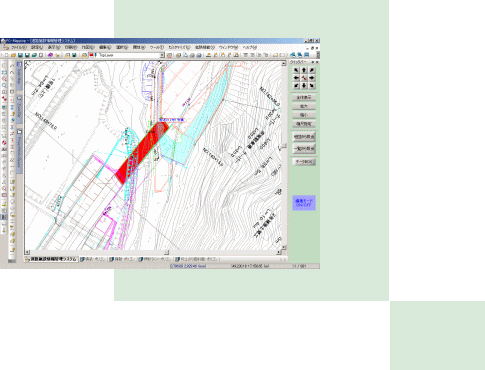Click the 拡大 (zoom in) button
Screen dimensions: 485x370
coord(304,106)
